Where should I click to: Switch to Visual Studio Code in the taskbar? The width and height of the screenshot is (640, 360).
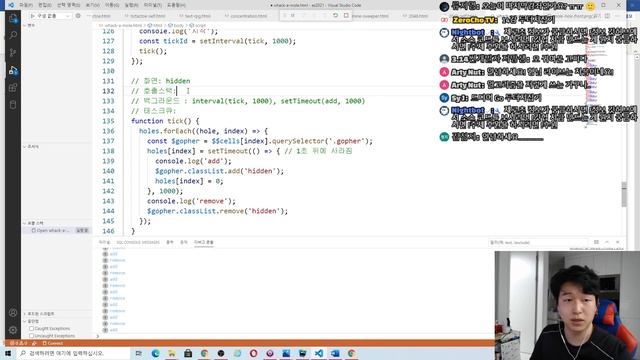(319, 353)
